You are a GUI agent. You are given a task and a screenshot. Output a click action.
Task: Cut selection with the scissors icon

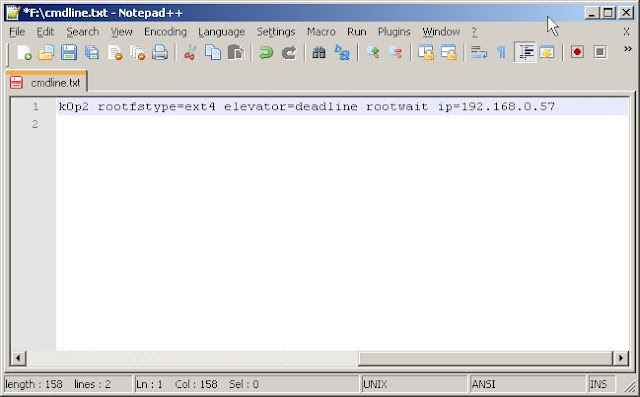[x=190, y=53]
